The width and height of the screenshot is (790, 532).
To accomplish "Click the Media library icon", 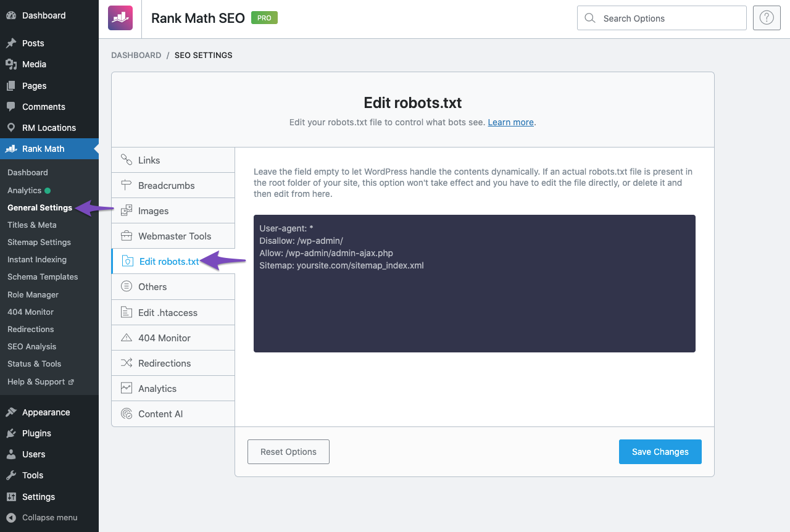I will (x=11, y=64).
